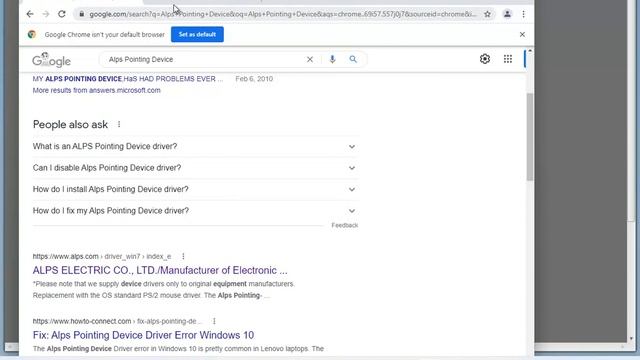Click the page vertical scrollbar thumb
This screenshot has height=360, width=640.
coord(530,137)
